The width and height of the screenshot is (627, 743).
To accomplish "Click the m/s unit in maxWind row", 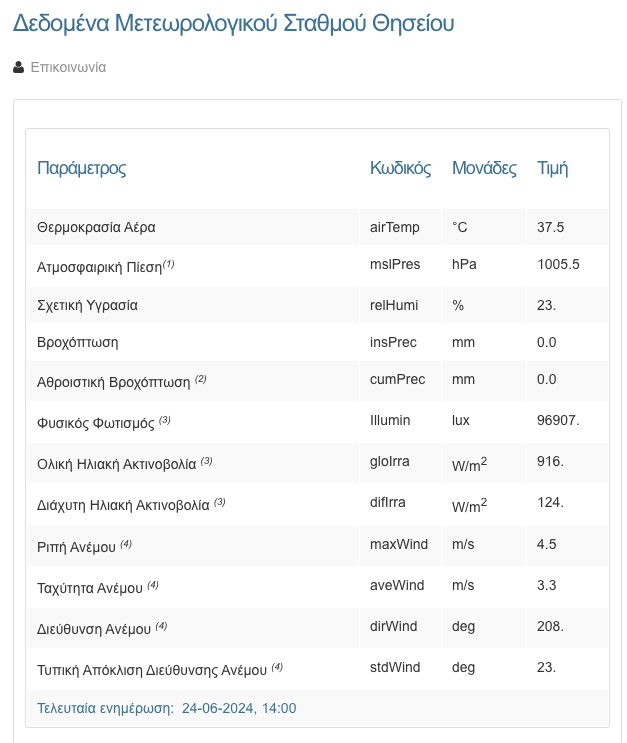I will 463,544.
